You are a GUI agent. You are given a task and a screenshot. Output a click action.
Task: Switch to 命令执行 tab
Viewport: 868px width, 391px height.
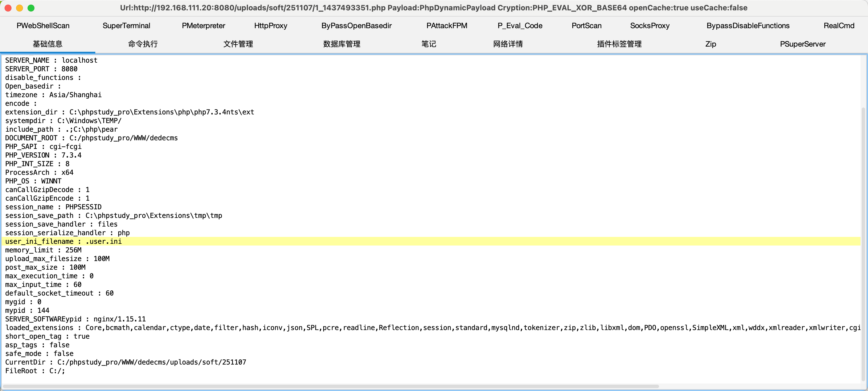point(143,44)
